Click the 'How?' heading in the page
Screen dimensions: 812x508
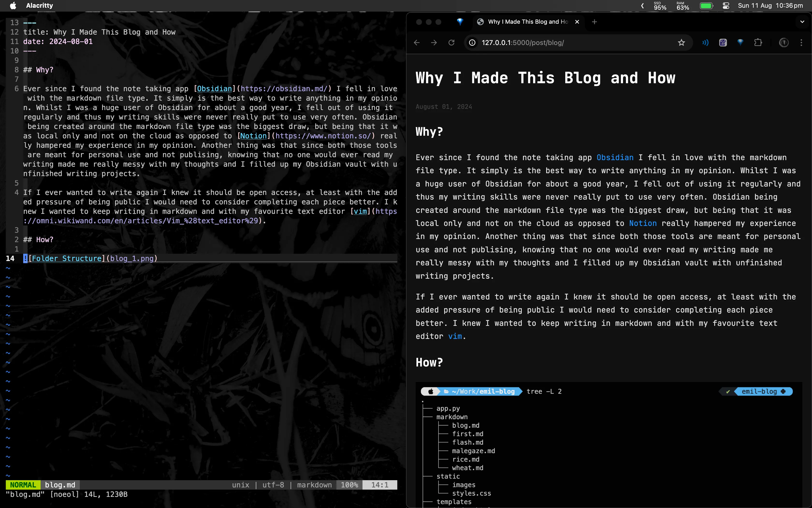429,363
